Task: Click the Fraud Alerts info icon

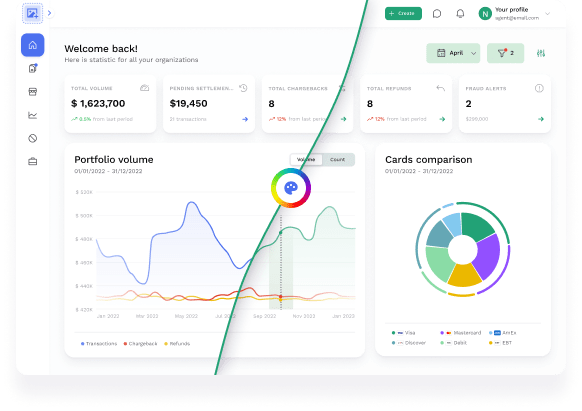Action: pos(539,88)
